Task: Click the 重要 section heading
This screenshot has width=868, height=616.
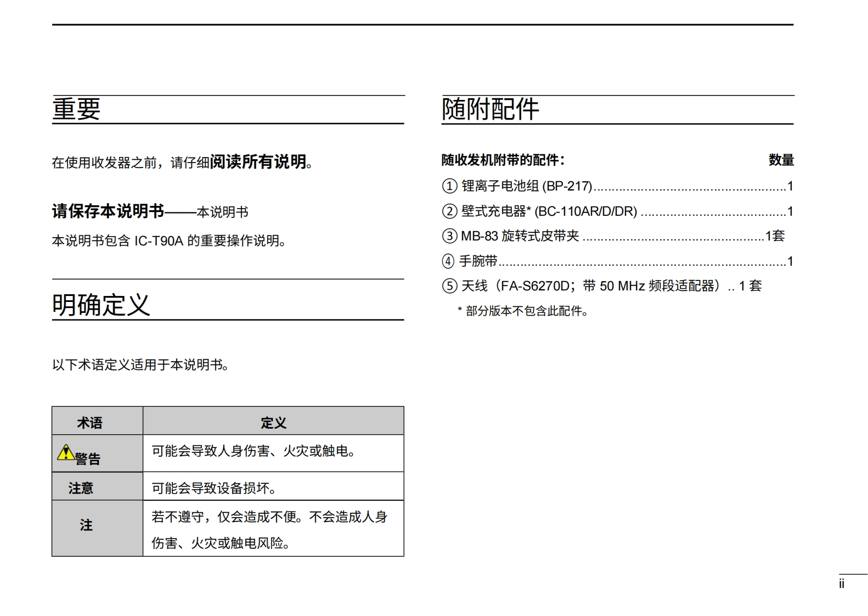Action: point(76,109)
